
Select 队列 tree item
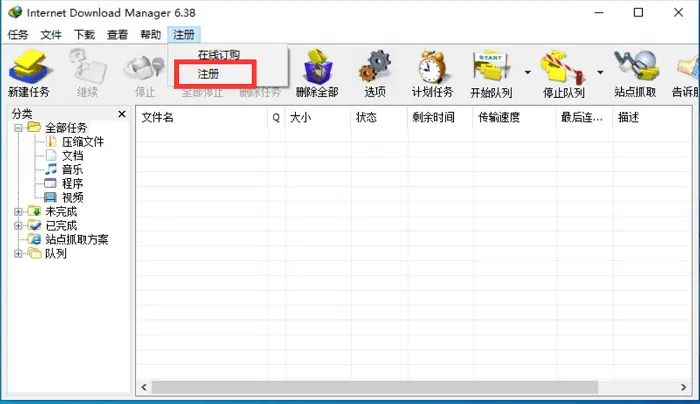tap(56, 254)
